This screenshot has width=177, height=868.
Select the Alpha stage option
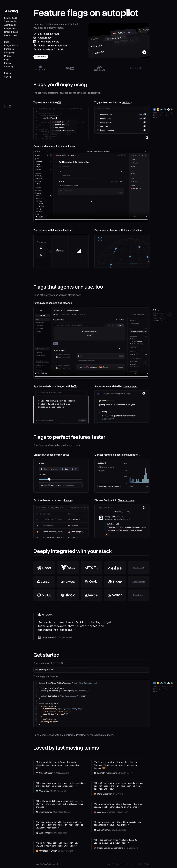tap(54, 469)
